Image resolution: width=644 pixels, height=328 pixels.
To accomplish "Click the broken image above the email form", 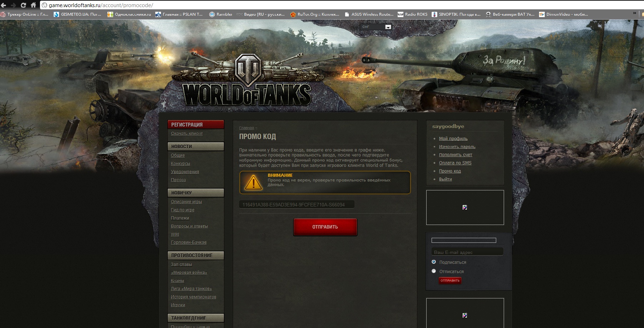I will tap(465, 207).
